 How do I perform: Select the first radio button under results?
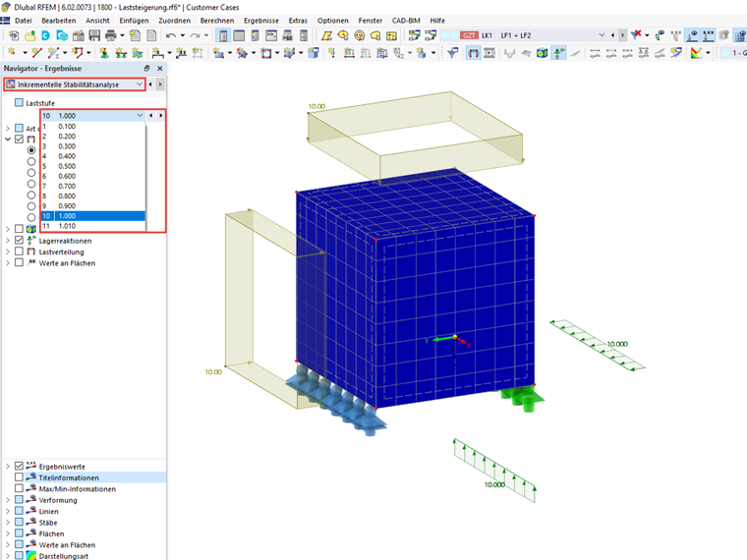pyautogui.click(x=31, y=150)
